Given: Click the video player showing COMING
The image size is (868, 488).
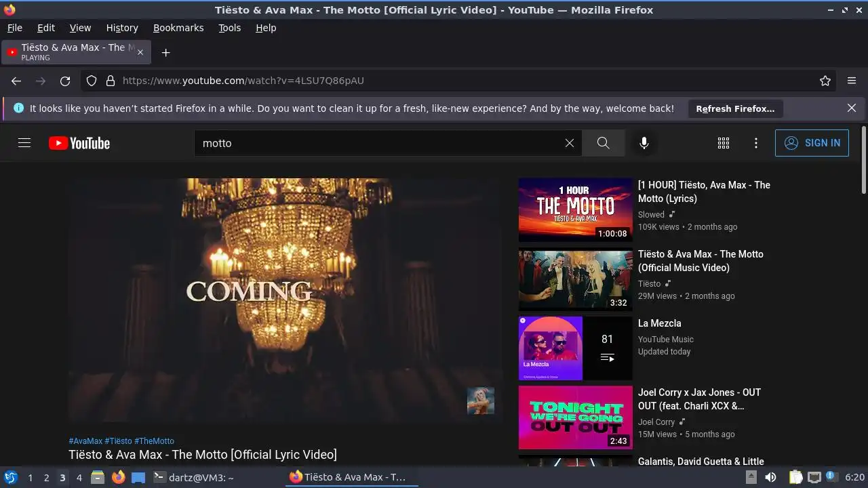Looking at the screenshot, I should pos(285,300).
